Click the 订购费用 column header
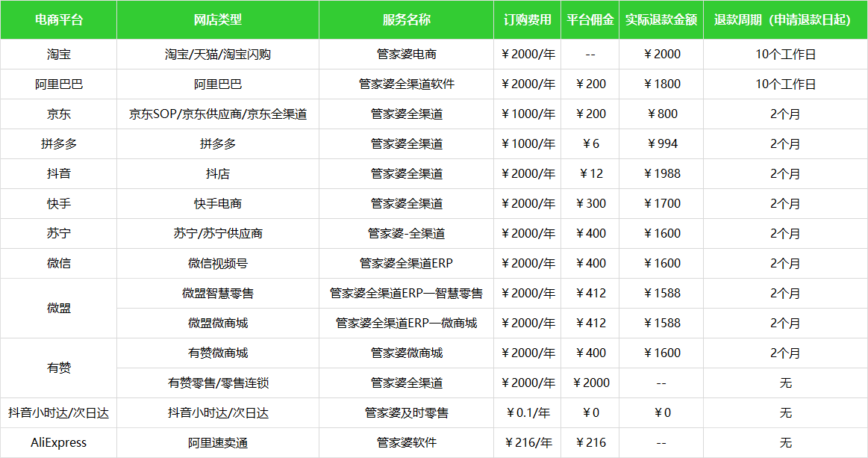The image size is (868, 458). pos(527,20)
